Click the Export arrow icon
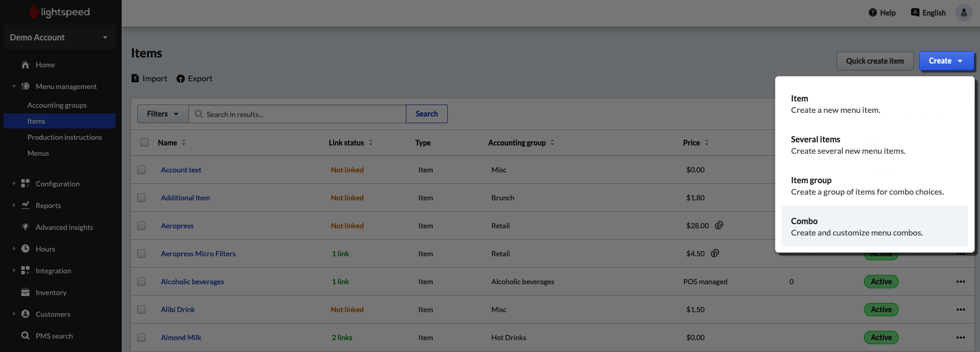 pos(181,79)
